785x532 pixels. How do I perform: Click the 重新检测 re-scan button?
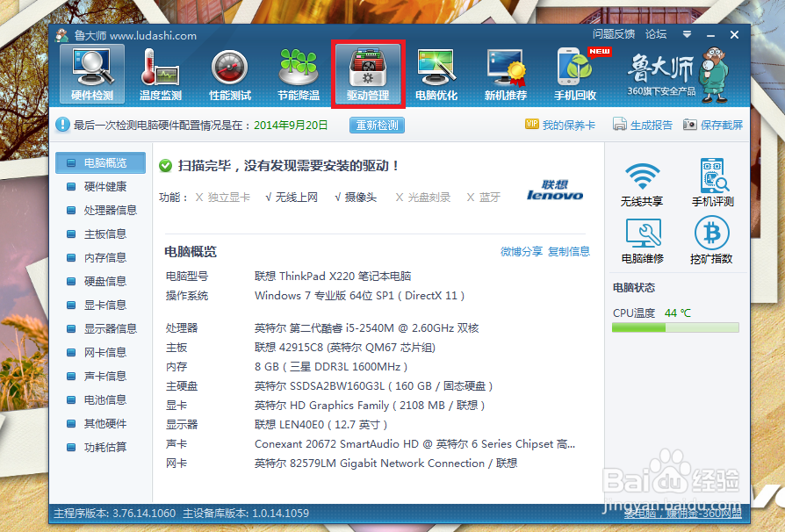click(x=377, y=126)
